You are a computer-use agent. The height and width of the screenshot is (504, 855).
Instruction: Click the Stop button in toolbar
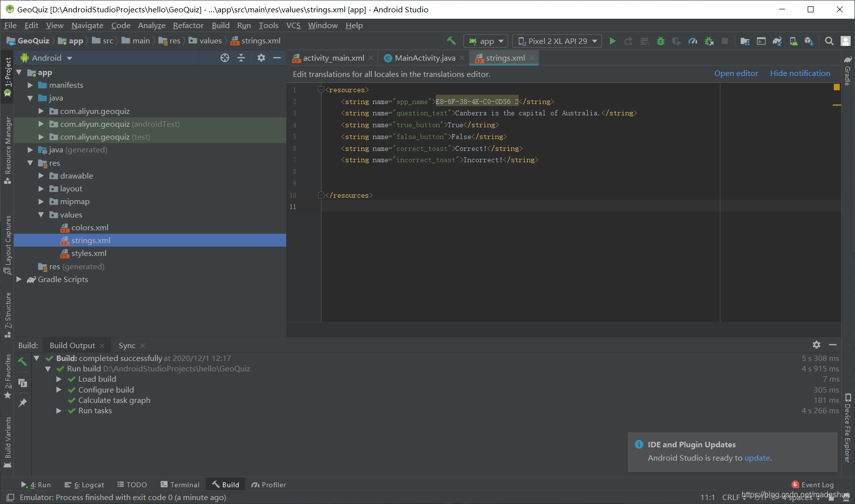click(x=725, y=41)
